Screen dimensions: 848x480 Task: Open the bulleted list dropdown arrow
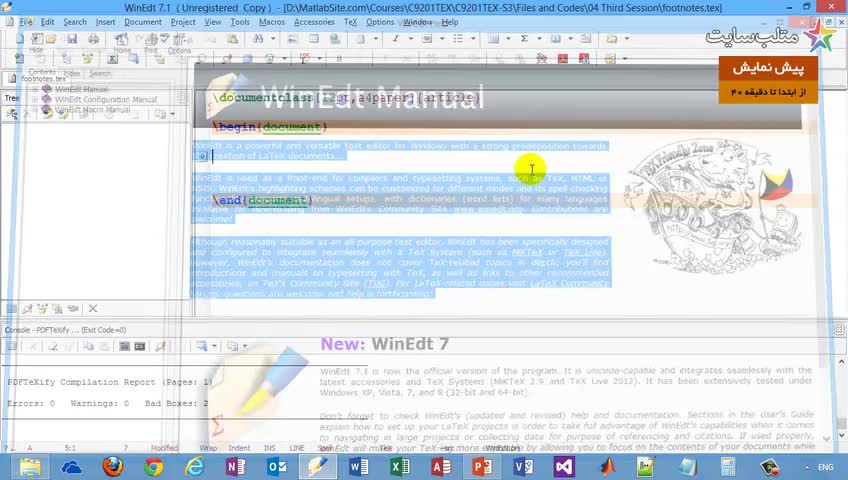[473, 39]
